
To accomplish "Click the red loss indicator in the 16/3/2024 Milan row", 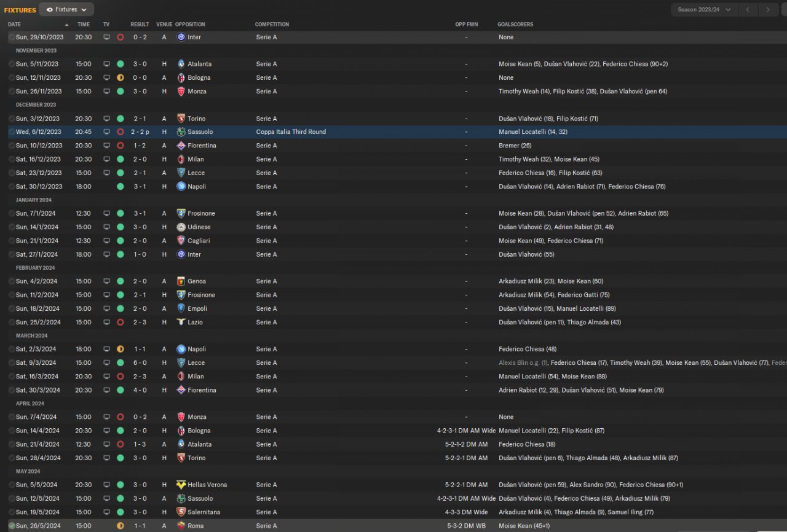I will (120, 377).
